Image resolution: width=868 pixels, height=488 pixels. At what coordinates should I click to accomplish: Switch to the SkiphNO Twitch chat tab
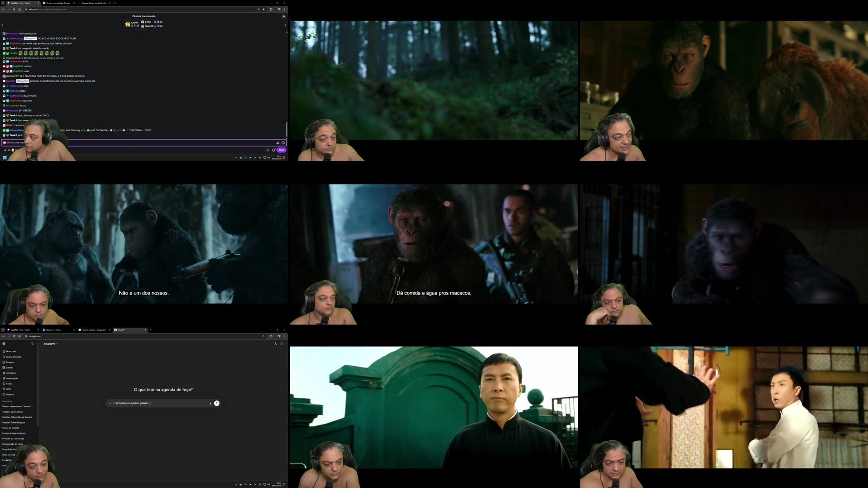pos(20,330)
